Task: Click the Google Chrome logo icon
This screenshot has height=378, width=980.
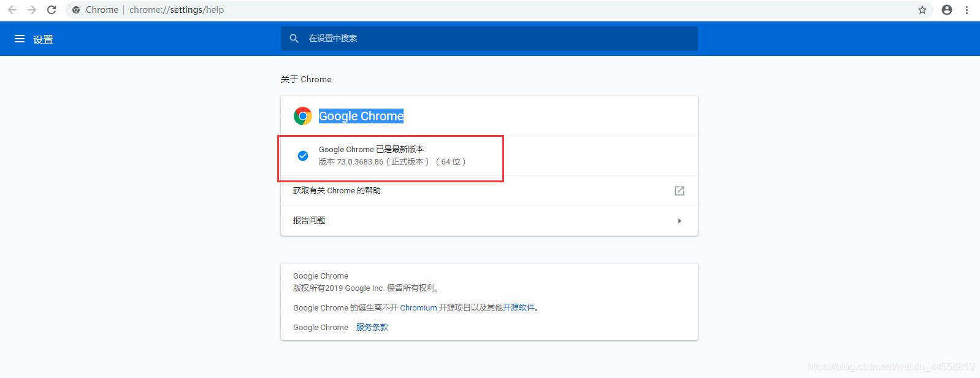Action: tap(303, 116)
